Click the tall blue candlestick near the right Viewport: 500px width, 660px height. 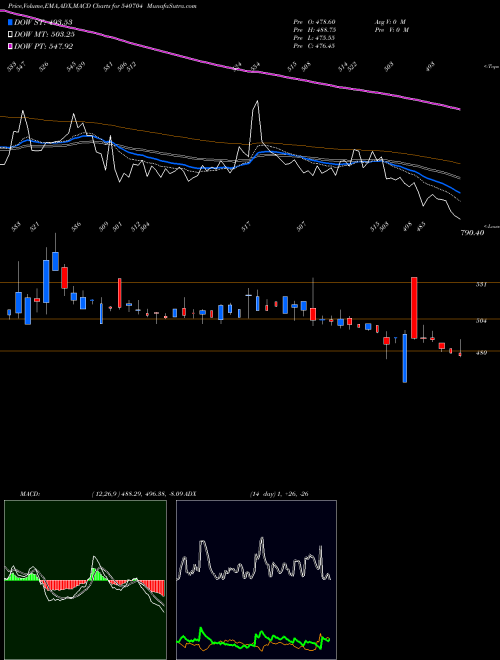tap(405, 358)
